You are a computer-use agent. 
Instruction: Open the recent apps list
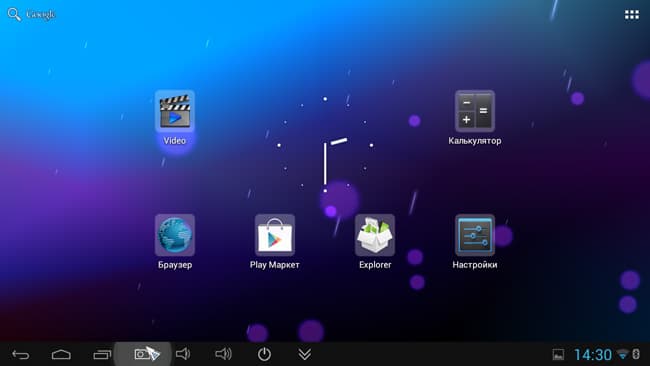coord(102,354)
